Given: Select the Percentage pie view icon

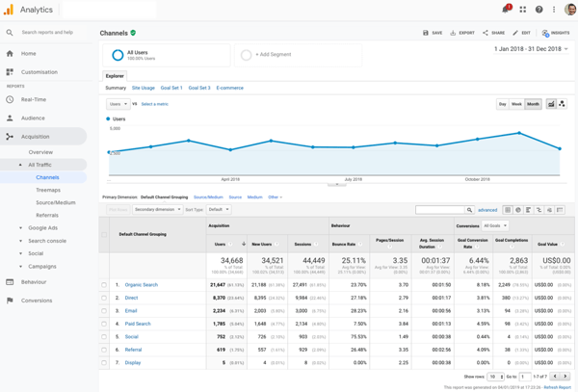Looking at the screenshot, I should (x=518, y=210).
